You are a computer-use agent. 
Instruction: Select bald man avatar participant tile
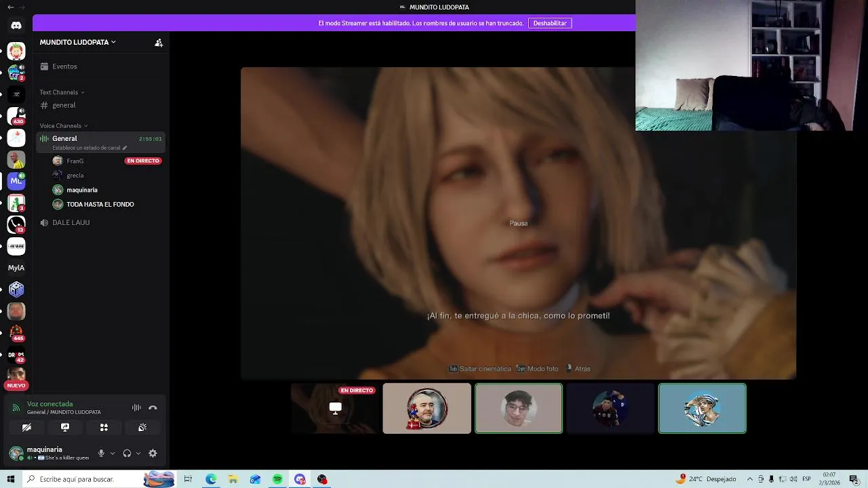427,408
